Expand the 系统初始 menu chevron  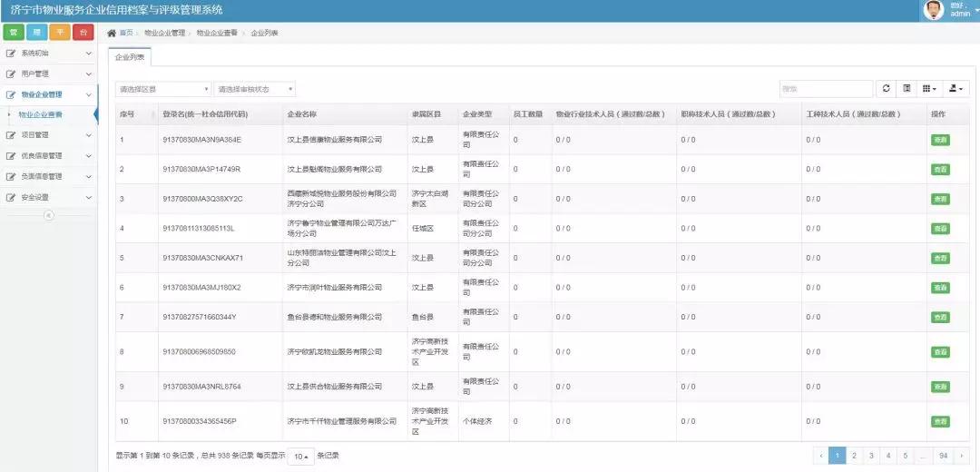pos(88,54)
